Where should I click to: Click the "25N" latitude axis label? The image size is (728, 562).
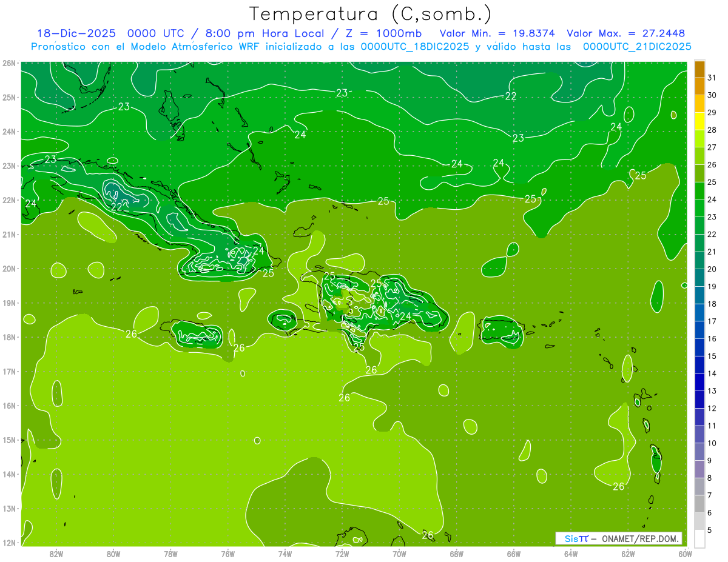(8, 97)
